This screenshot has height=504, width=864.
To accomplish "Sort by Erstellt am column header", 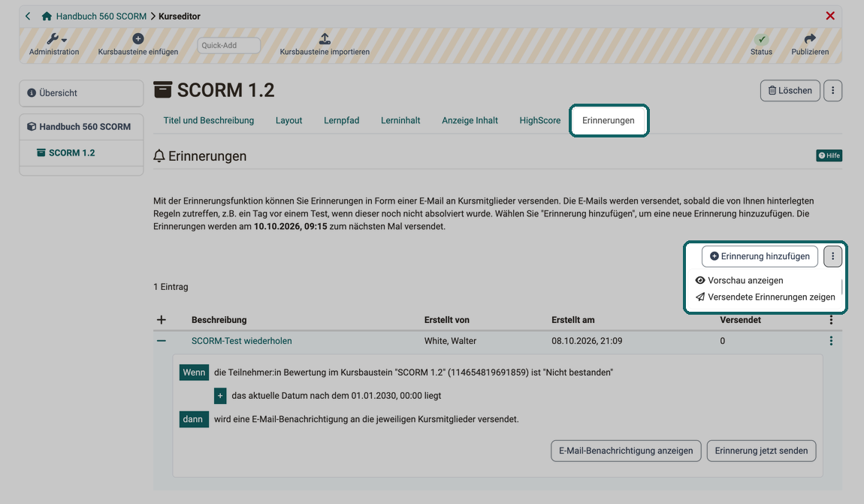I will pyautogui.click(x=572, y=320).
